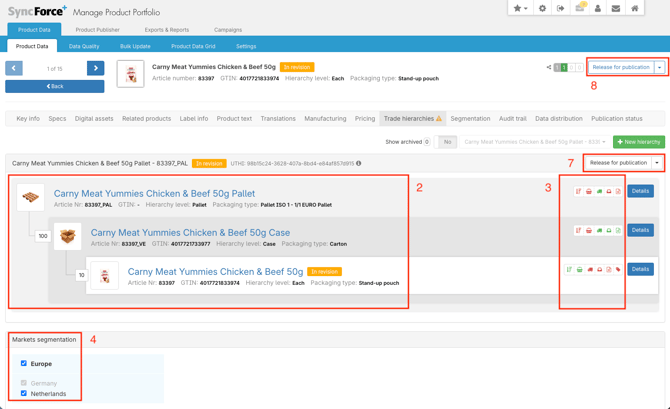The width and height of the screenshot is (670, 409).
Task: Open the messages envelope icon
Action: 616,8
